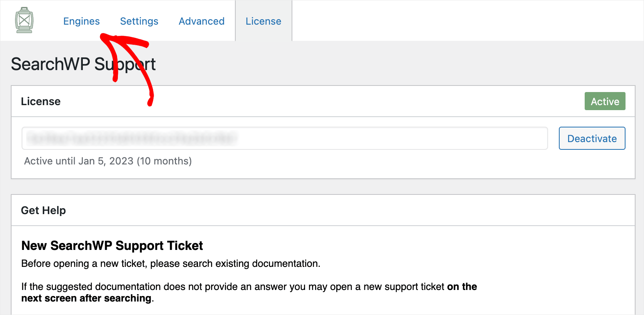Switch to the Settings tab
The height and width of the screenshot is (315, 644).
[139, 21]
